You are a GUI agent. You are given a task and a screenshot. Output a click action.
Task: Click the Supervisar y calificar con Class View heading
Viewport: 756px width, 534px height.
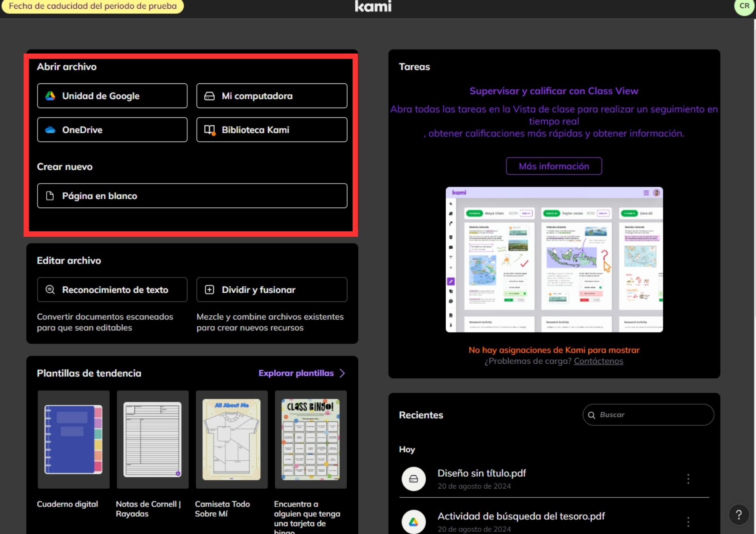[554, 91]
